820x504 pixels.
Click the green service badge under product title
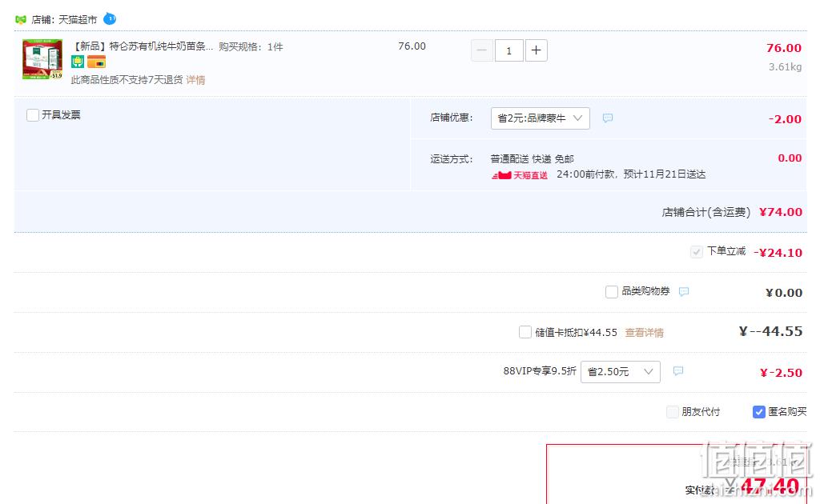78,62
